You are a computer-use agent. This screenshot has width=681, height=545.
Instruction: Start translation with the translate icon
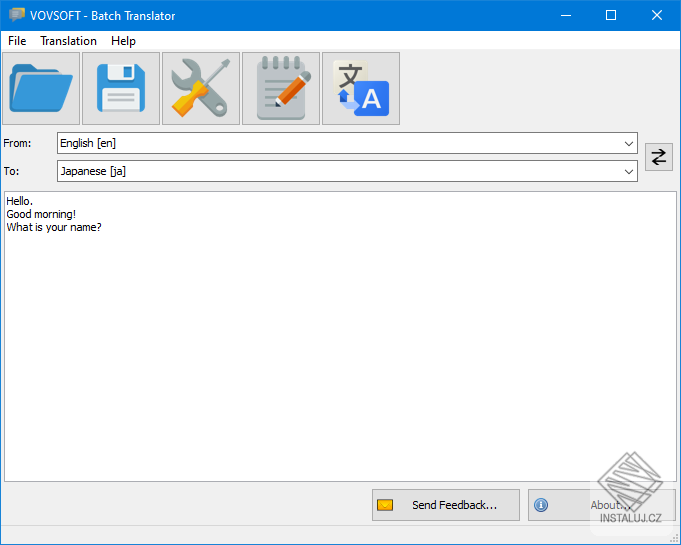(x=361, y=89)
